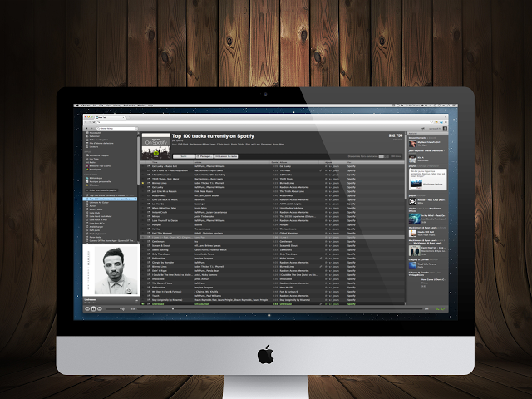This screenshot has width=532, height=399.
Task: Open the Chrome hamburger menu icon
Action: pos(446,122)
